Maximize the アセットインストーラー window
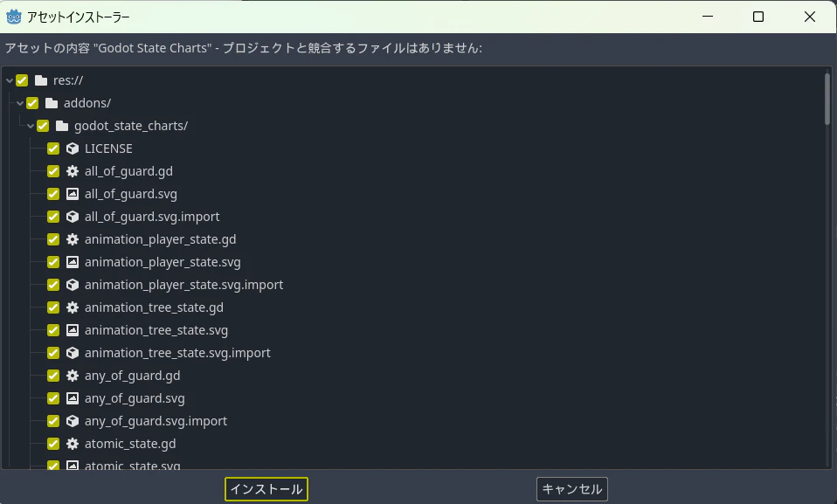 (758, 17)
